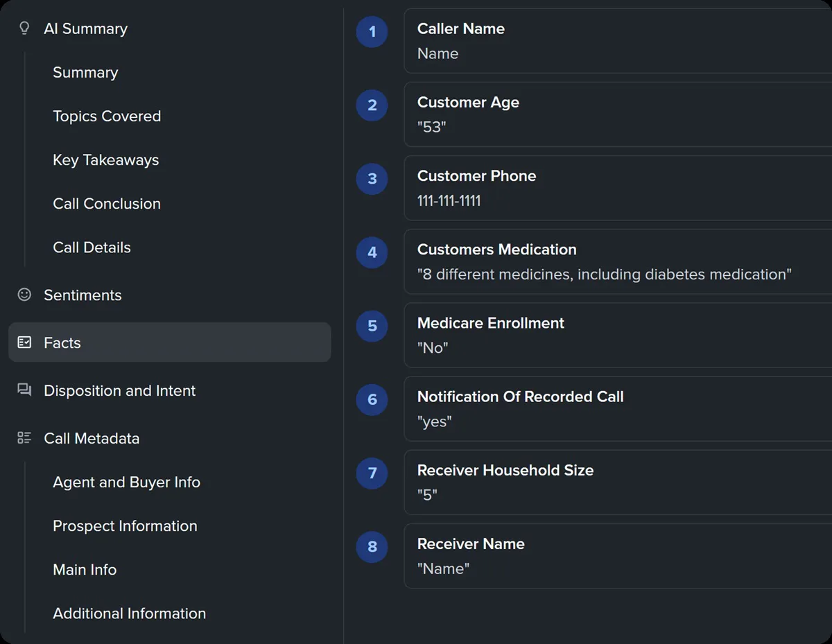Click the Disposition and Intent chat icon
The image size is (832, 644).
(x=24, y=390)
